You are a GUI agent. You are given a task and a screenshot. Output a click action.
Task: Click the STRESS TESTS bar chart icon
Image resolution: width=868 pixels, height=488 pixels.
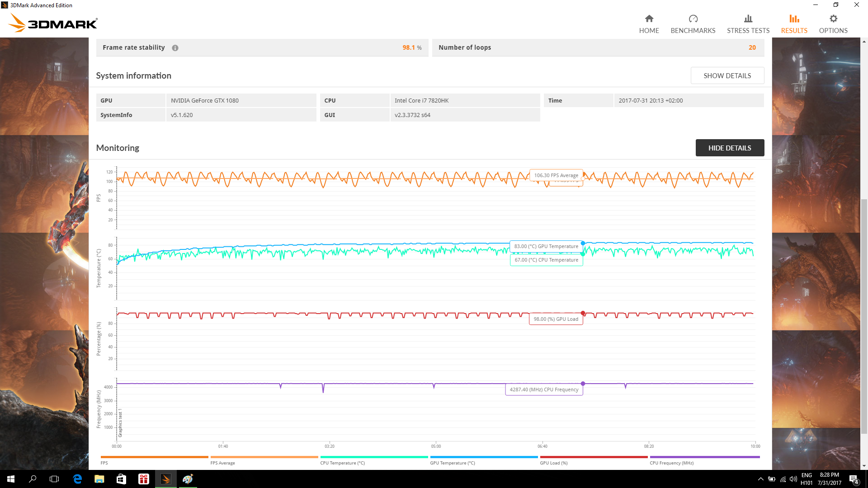coord(748,19)
